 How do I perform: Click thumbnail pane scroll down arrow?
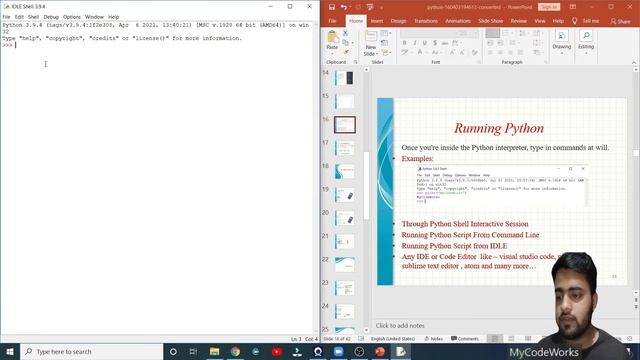coord(366,330)
